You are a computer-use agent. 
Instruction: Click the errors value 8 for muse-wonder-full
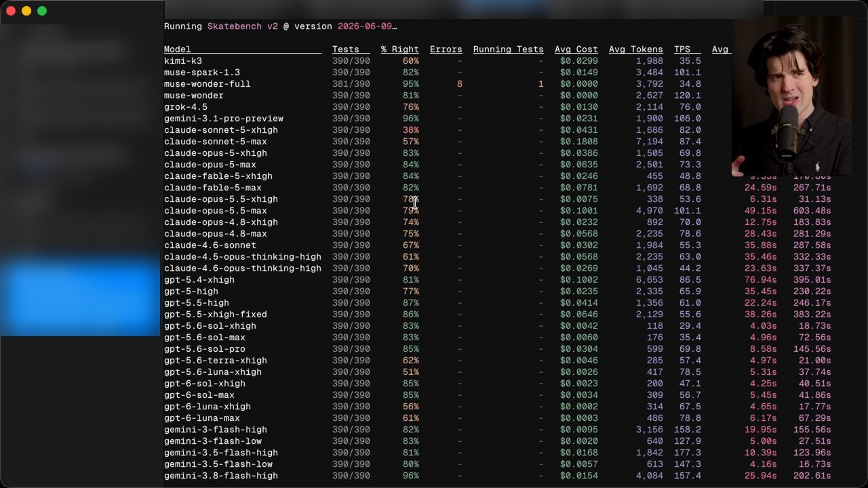[460, 84]
